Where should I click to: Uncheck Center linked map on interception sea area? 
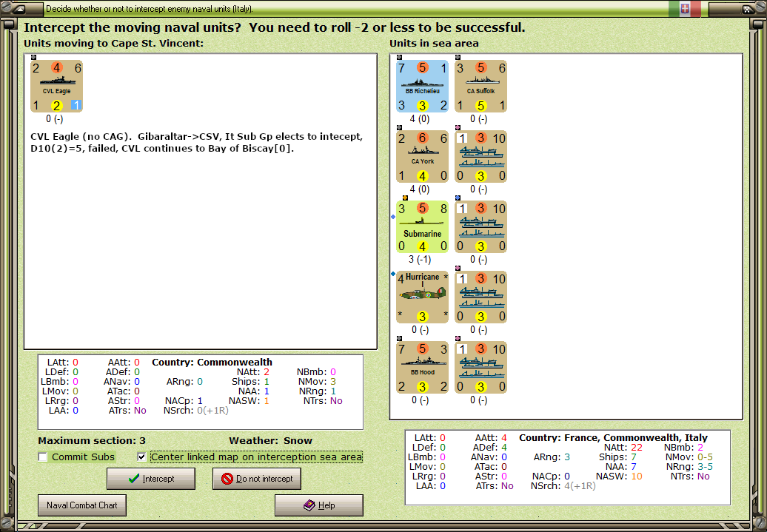pyautogui.click(x=142, y=457)
